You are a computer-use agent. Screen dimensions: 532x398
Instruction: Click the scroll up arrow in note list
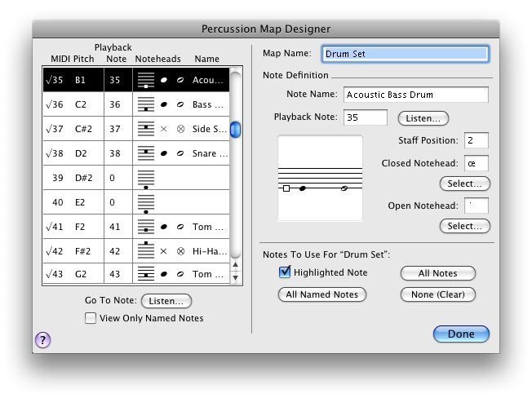pyautogui.click(x=236, y=264)
